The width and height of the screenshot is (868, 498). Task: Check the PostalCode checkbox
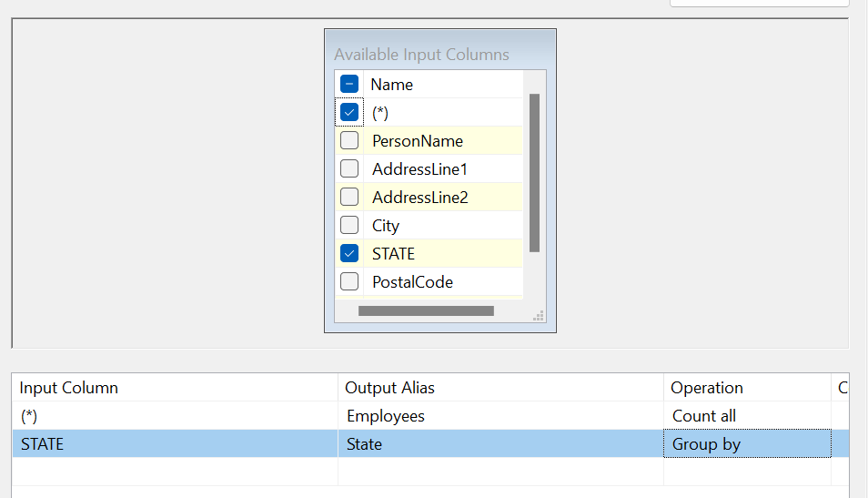click(x=349, y=281)
